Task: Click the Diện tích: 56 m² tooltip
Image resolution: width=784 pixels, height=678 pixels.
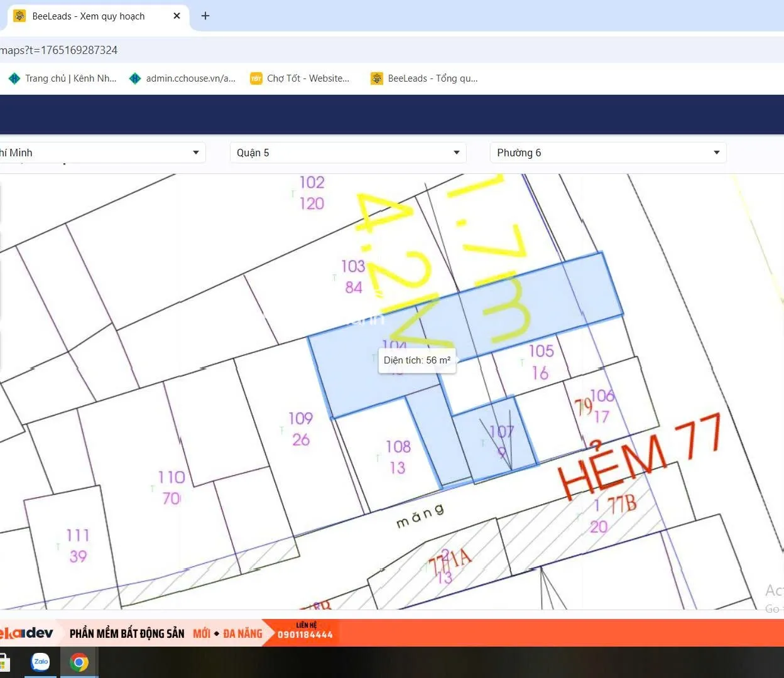Action: coord(417,360)
